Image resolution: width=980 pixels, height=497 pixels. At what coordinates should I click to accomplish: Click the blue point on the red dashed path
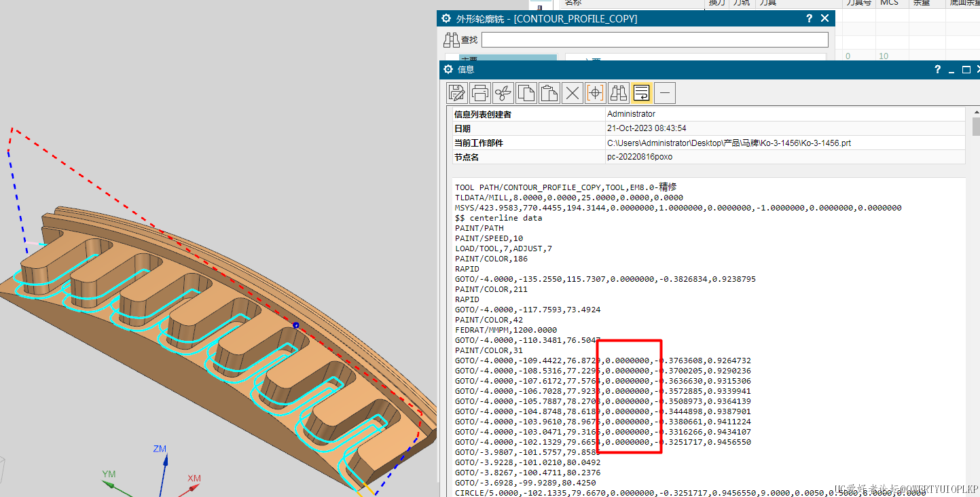(x=296, y=326)
